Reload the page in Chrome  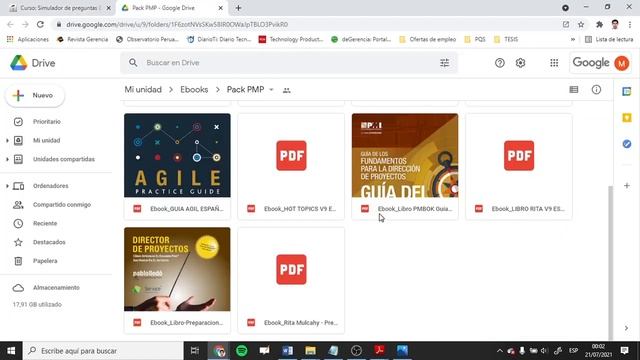(x=40, y=24)
